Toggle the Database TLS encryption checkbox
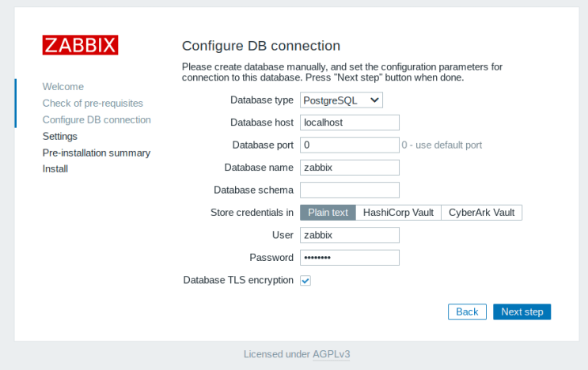 [x=305, y=281]
